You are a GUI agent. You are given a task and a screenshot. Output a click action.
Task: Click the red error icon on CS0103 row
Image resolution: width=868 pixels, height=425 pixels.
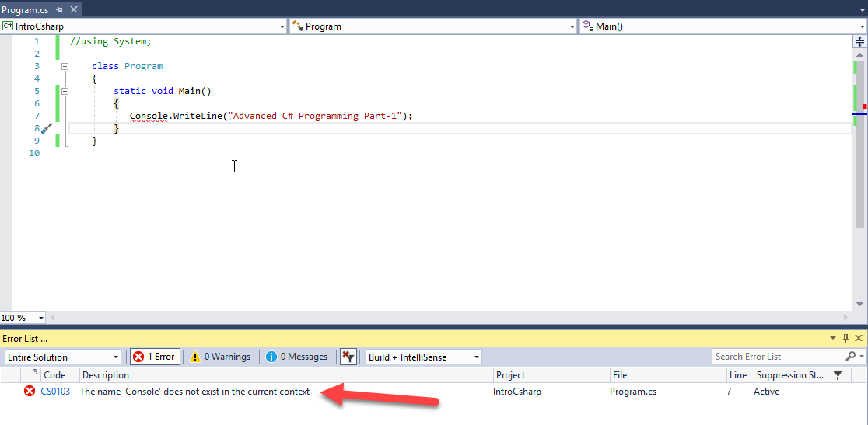point(30,392)
